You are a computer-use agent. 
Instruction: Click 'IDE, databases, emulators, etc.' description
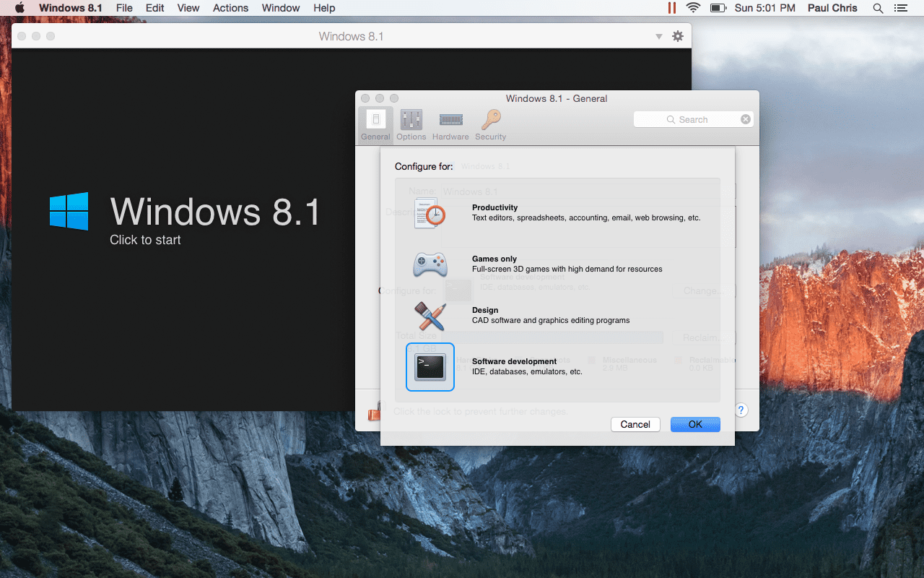[x=527, y=371]
